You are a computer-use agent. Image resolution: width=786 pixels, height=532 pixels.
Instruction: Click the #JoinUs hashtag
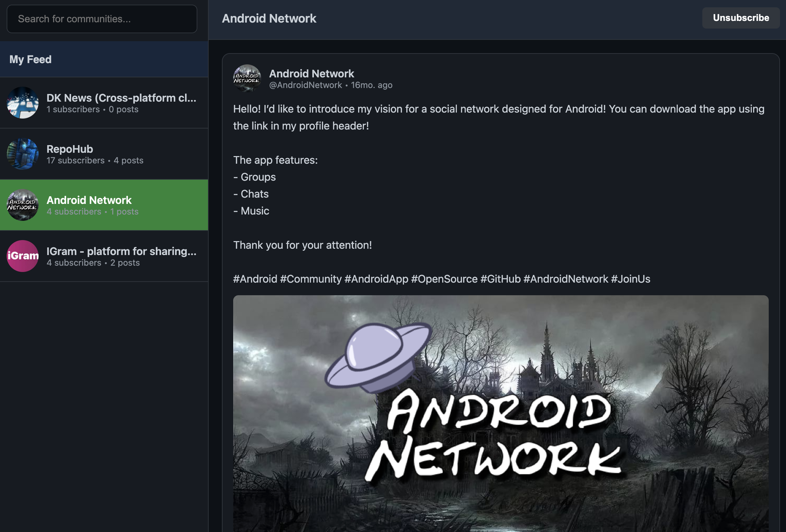click(x=630, y=279)
